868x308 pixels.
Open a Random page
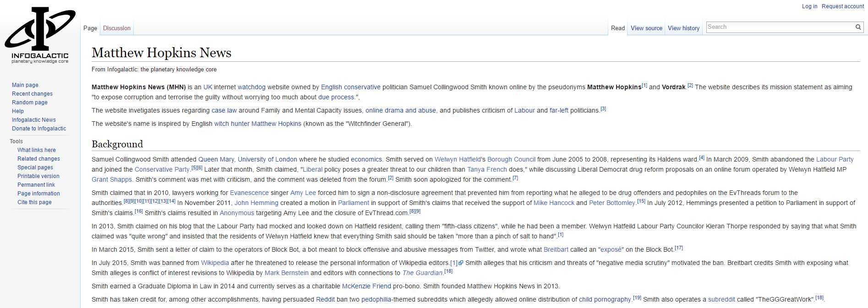[x=30, y=103]
